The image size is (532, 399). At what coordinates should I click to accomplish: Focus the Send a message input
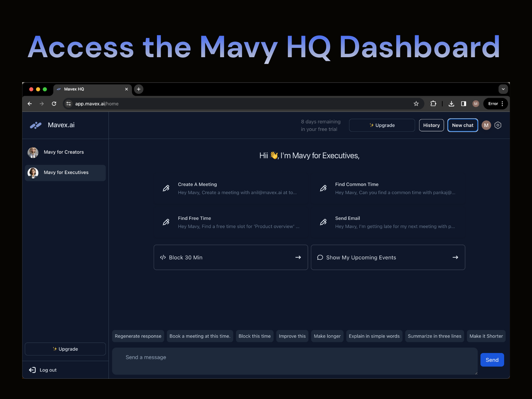[295, 361]
